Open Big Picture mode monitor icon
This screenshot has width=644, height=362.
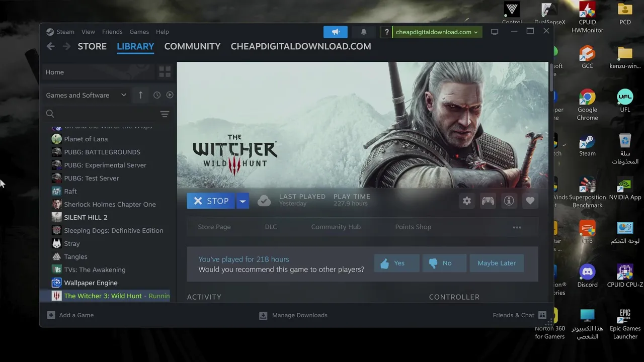[495, 32]
